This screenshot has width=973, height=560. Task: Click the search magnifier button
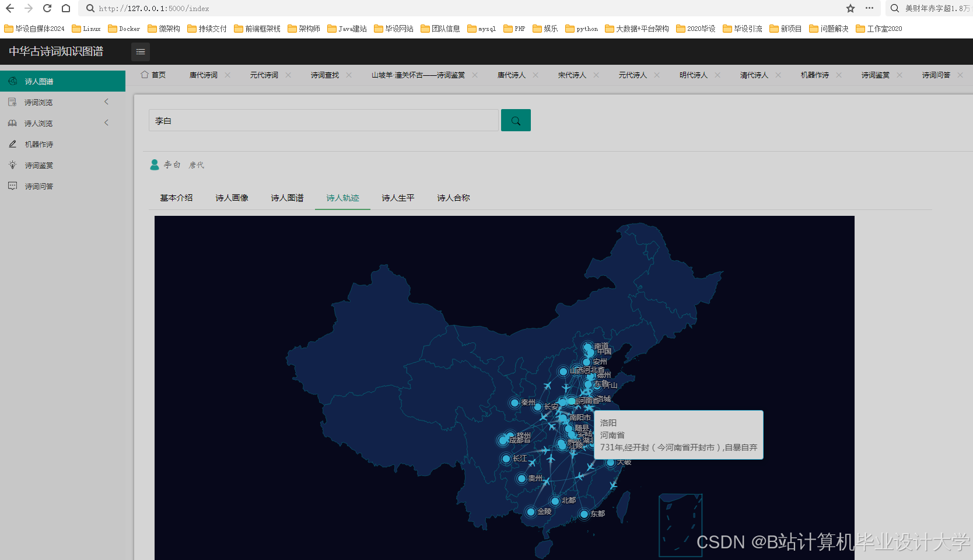tap(515, 120)
